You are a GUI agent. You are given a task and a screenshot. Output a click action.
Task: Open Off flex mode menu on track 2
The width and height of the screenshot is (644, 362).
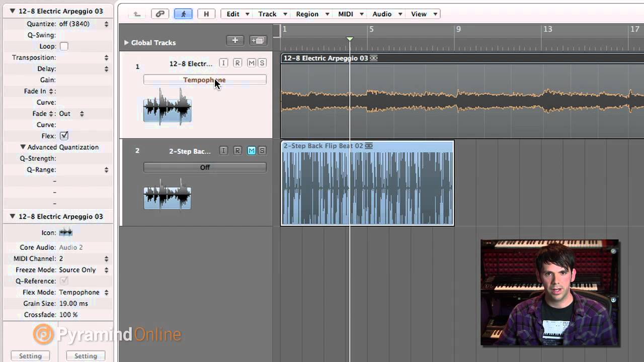[205, 167]
